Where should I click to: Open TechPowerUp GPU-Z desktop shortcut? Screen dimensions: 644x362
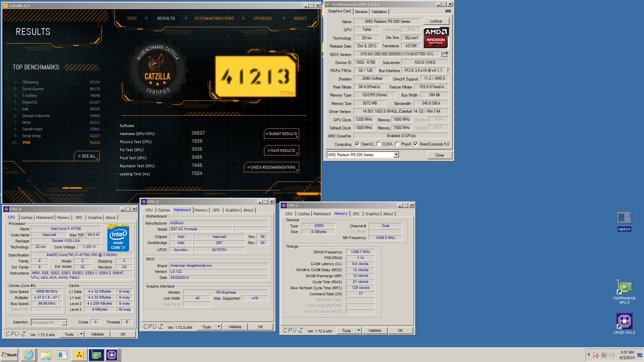coord(624,292)
